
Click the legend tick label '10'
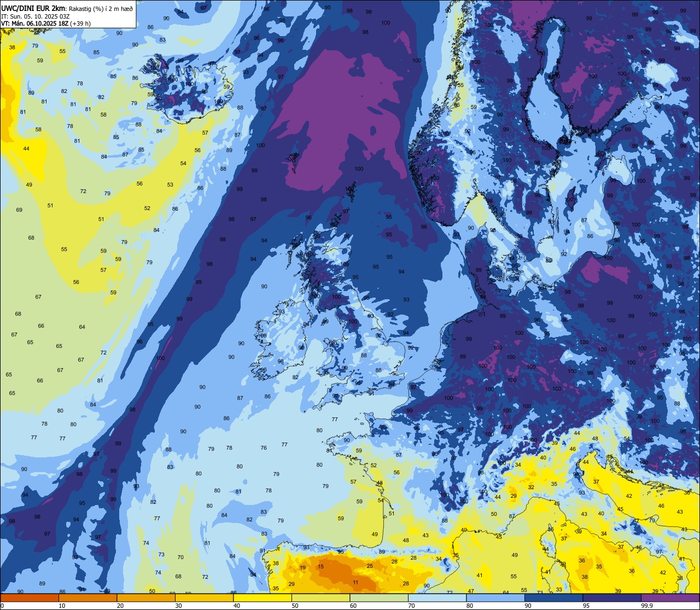[x=62, y=606]
